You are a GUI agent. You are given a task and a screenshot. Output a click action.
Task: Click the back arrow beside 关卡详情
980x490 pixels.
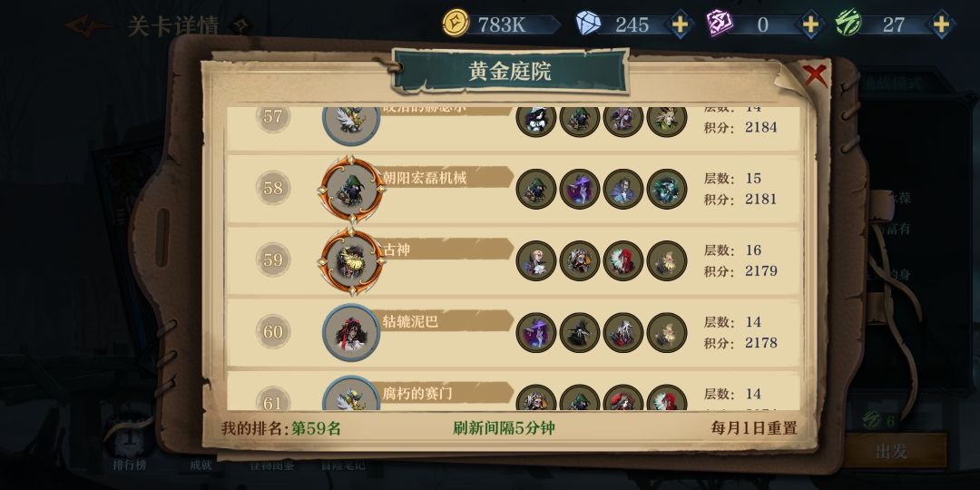coord(89,26)
